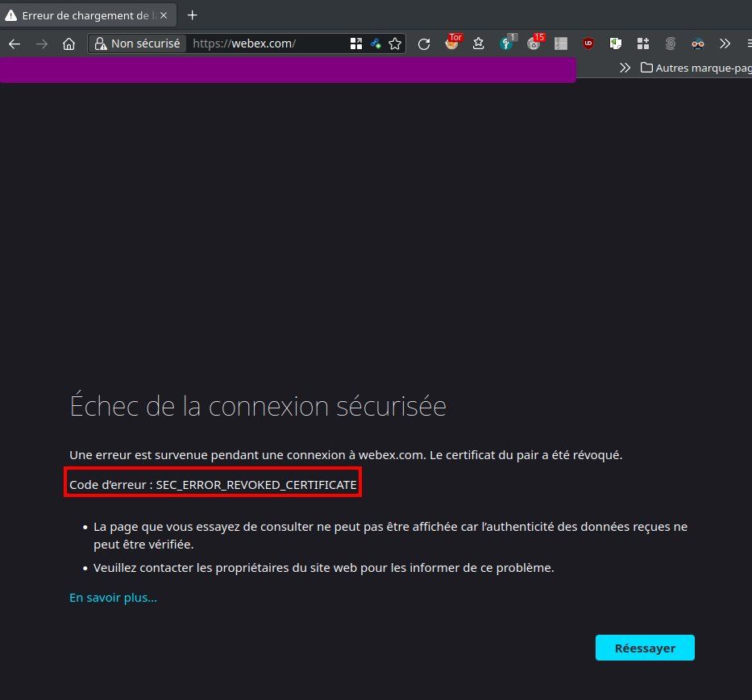Select the "Erreur de chargement de la" tab
The height and width of the screenshot is (700, 752).
88,15
